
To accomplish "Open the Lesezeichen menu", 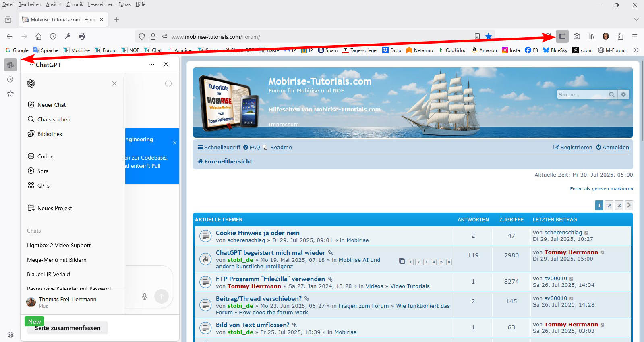I will click(101, 4).
